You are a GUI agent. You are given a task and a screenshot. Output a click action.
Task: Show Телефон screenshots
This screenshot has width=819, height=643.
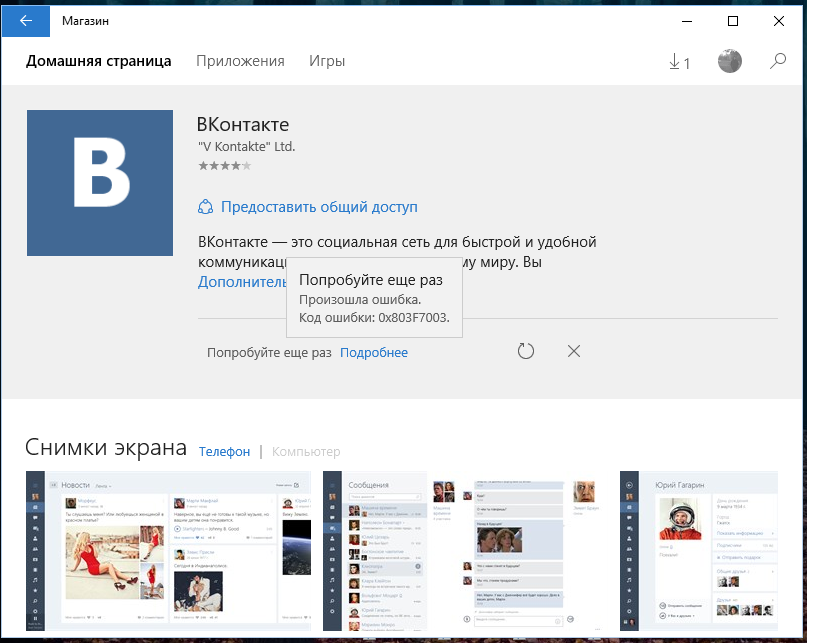[x=225, y=451]
